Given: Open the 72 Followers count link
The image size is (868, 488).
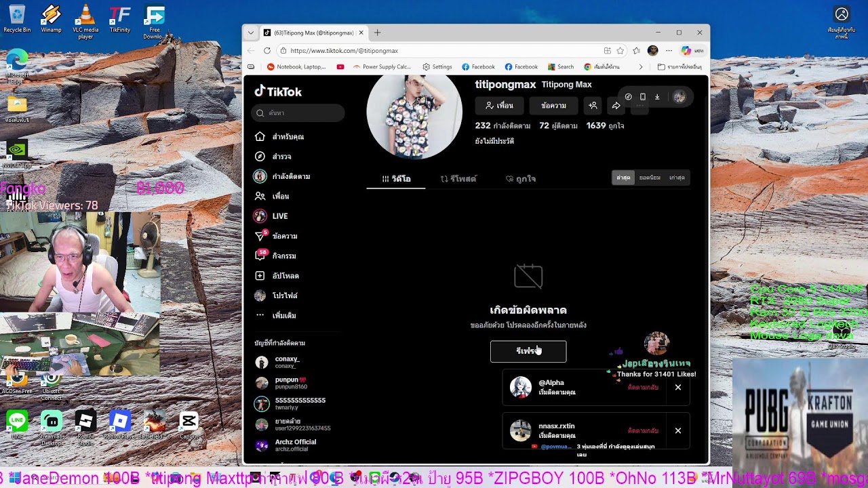Looking at the screenshot, I should click(x=558, y=125).
